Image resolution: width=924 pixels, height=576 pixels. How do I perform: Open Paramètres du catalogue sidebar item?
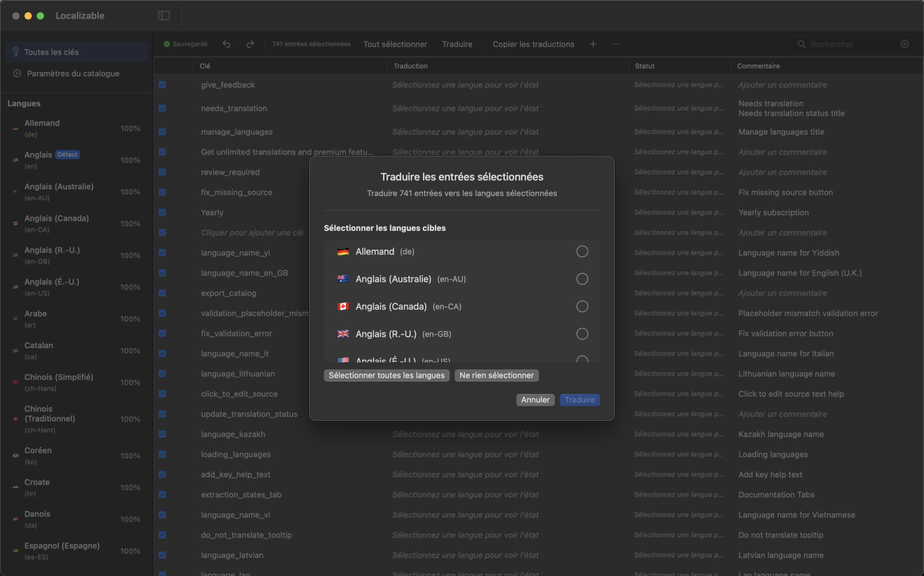click(76, 73)
